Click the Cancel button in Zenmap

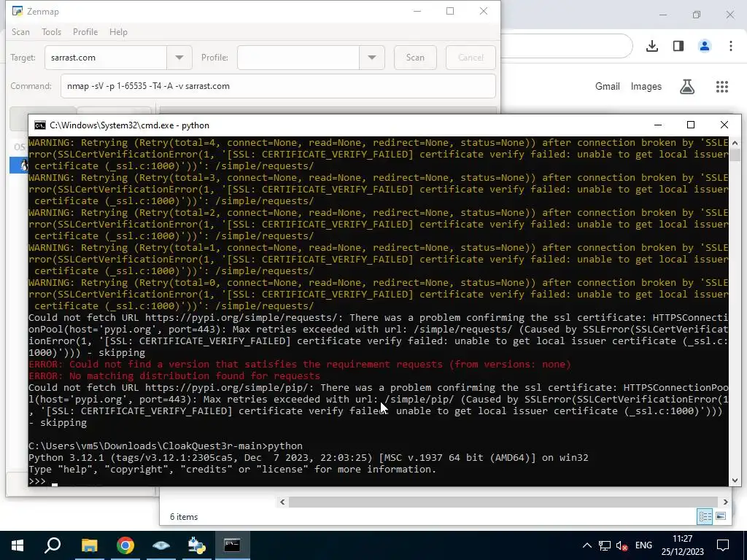471,58
